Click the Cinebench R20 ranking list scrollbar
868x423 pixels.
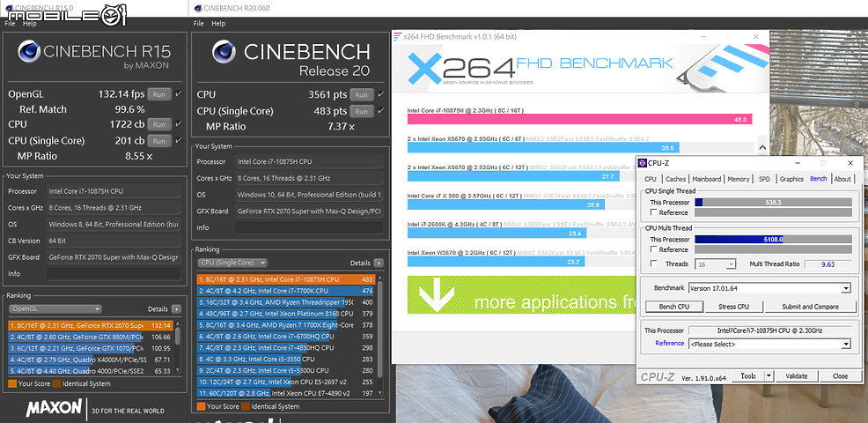pos(379,336)
